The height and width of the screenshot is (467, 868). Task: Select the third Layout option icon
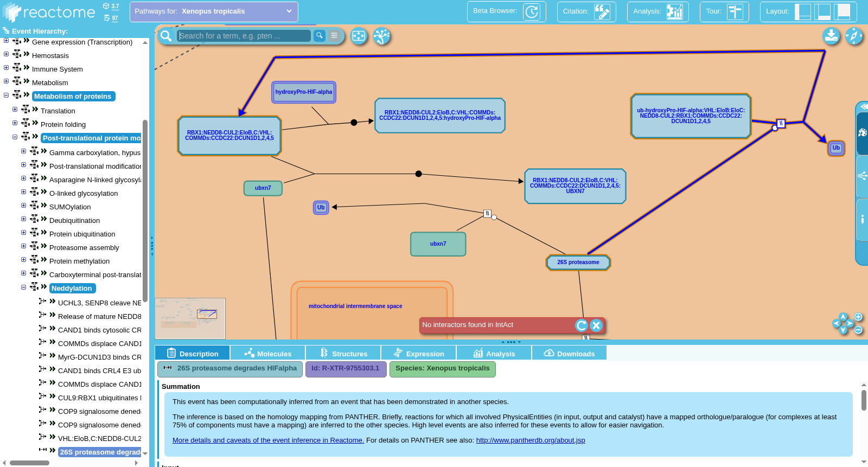(x=843, y=11)
